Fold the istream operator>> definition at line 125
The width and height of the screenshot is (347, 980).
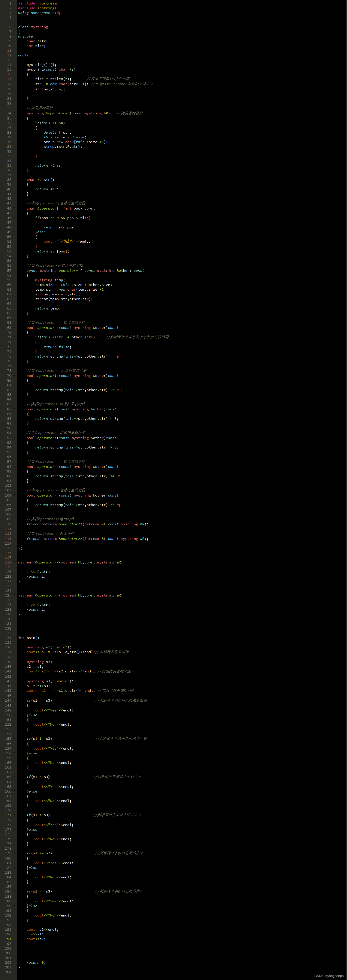[x=14, y=595]
